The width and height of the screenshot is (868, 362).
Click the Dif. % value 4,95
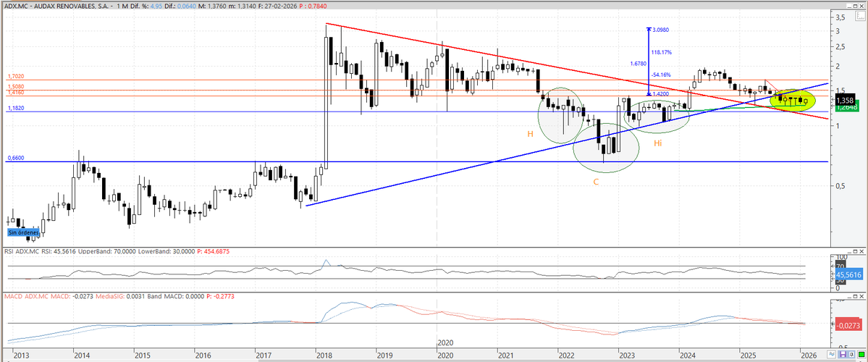156,6
